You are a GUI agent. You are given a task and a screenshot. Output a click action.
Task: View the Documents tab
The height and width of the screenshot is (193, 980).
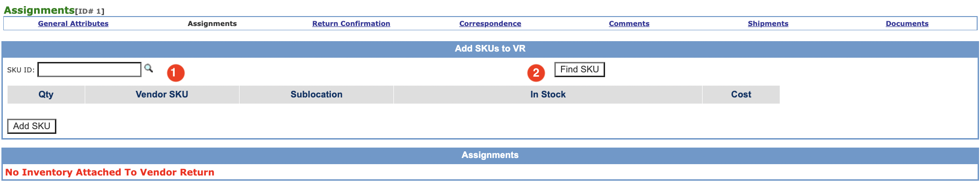tap(907, 24)
